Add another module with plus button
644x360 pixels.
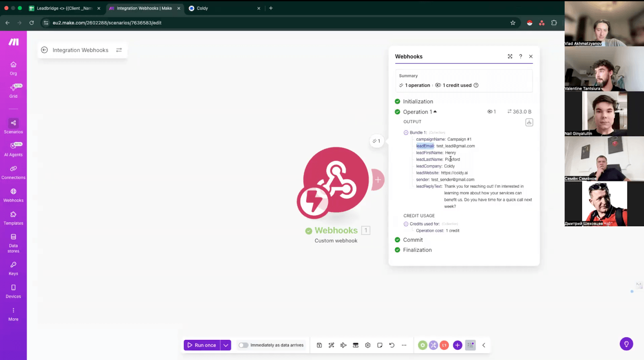pos(378,180)
